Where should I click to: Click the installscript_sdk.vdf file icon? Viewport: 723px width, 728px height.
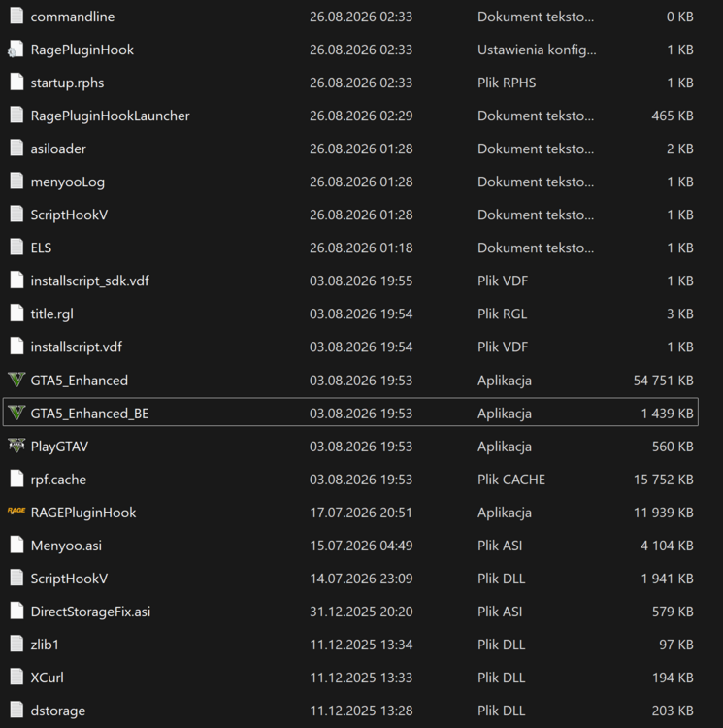click(16, 281)
